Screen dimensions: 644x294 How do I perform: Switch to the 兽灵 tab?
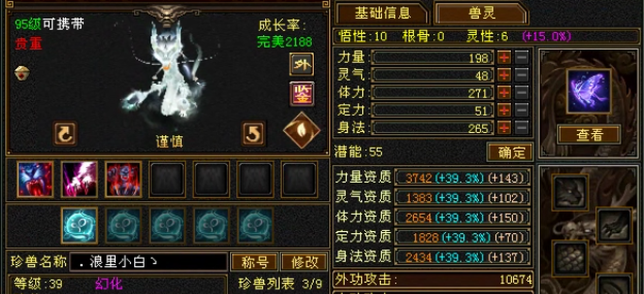[482, 13]
